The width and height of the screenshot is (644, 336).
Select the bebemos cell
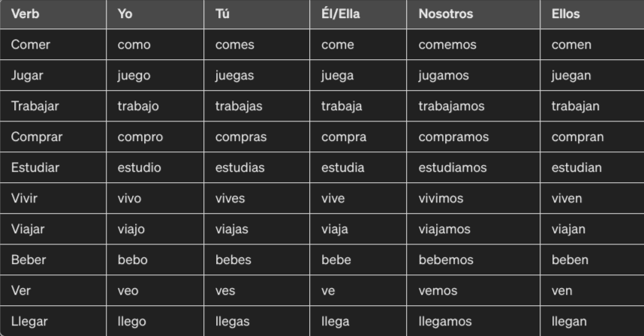tap(446, 260)
